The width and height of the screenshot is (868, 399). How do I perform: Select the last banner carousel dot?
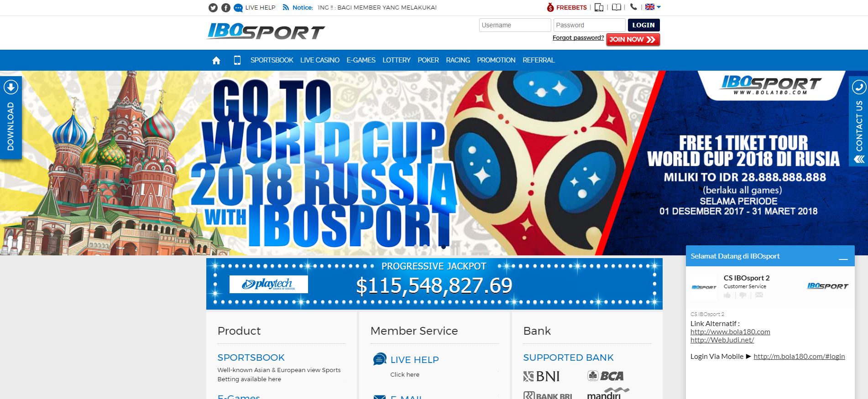coord(444,246)
